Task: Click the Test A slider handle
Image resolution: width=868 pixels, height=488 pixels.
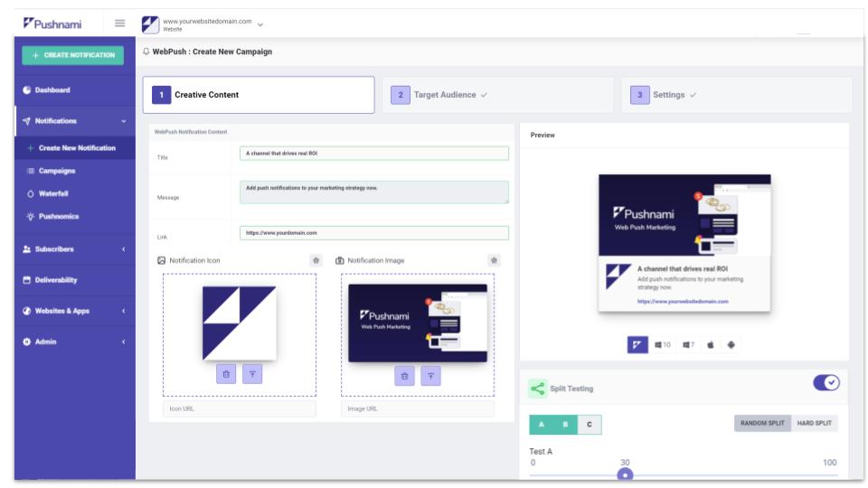Action: (x=625, y=474)
